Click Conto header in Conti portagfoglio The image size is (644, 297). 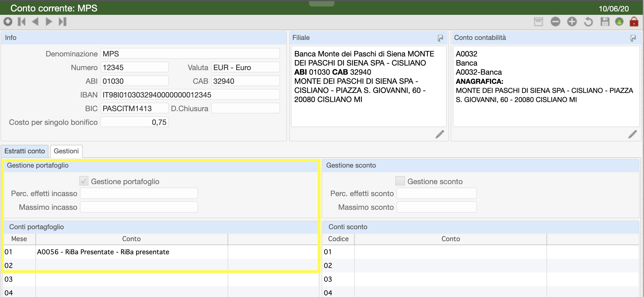[131, 239]
